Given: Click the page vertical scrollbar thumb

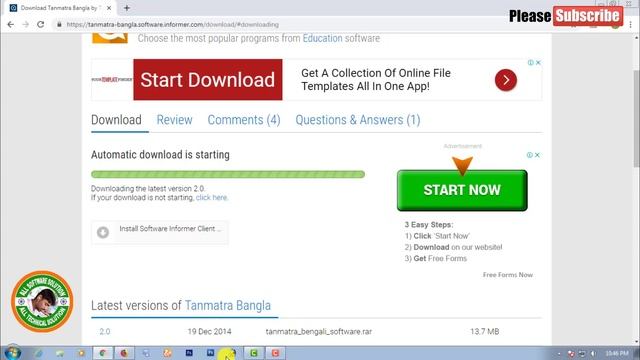Looking at the screenshot, I should click(x=636, y=118).
